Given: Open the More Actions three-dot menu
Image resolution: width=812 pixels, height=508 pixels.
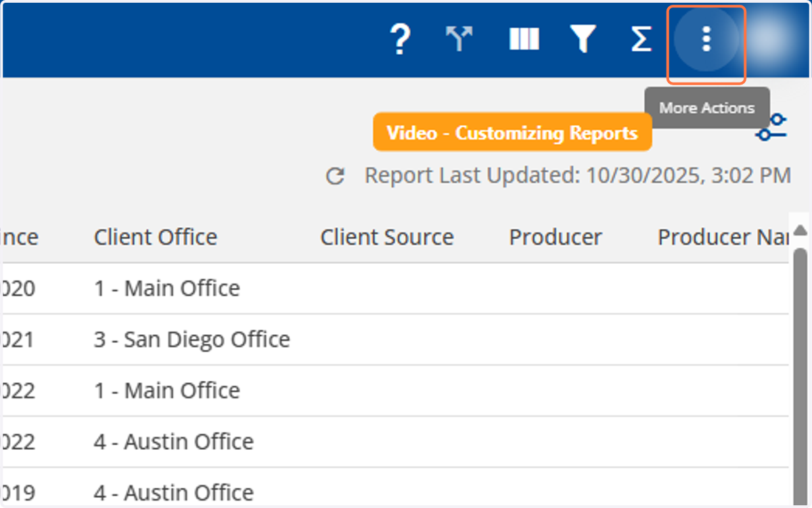Looking at the screenshot, I should (x=706, y=40).
